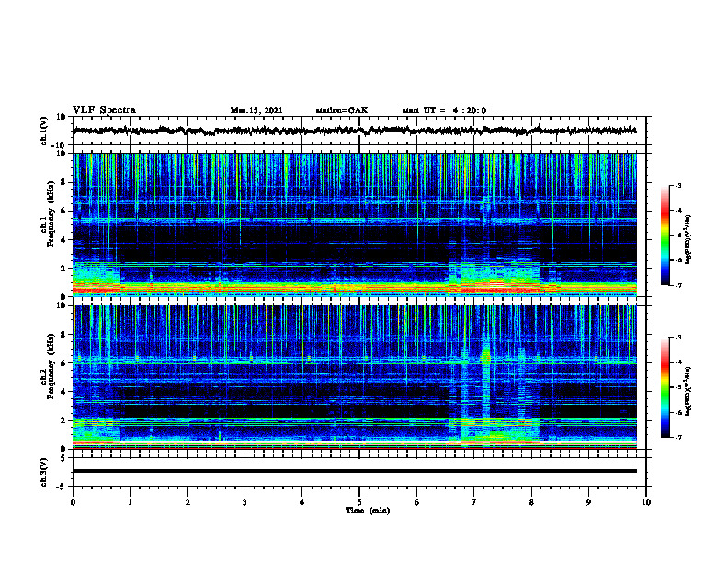Click the "ch.1(V)" waveform axis label
Image resolution: width=728 pixels, height=563 pixels.
tap(44, 131)
